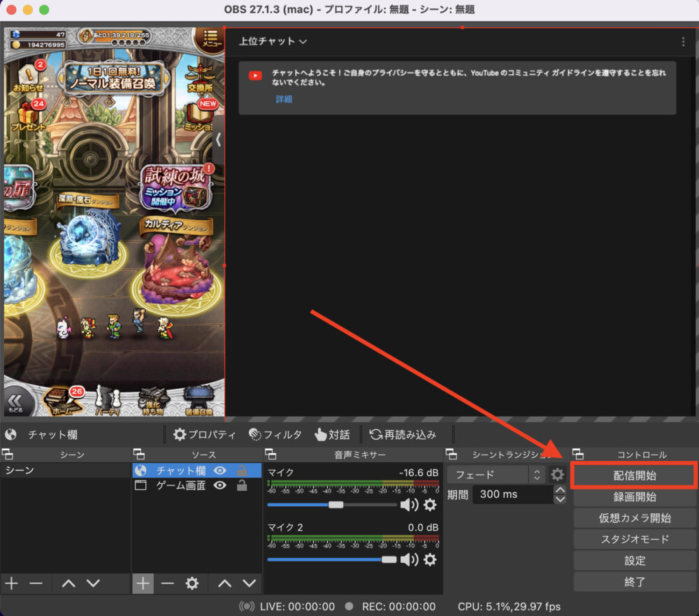Click the REC: 00:00:00 status text
This screenshot has height=616, width=699.
pos(398,607)
